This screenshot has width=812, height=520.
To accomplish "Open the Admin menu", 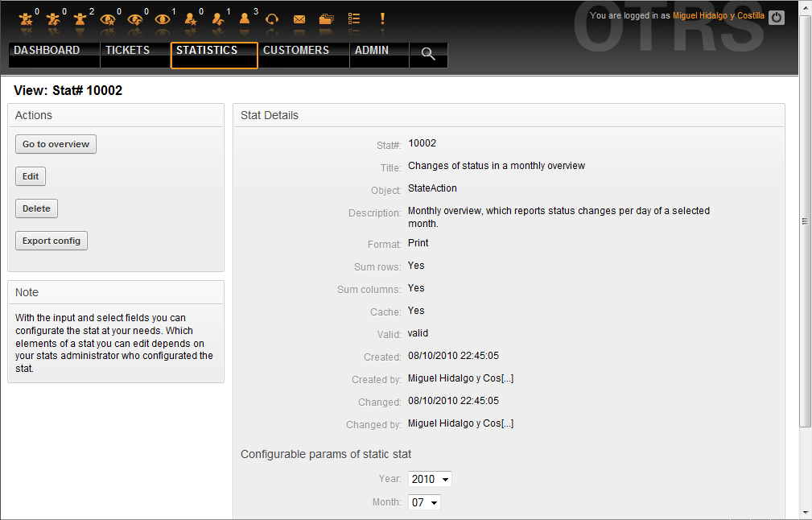I will click(371, 51).
